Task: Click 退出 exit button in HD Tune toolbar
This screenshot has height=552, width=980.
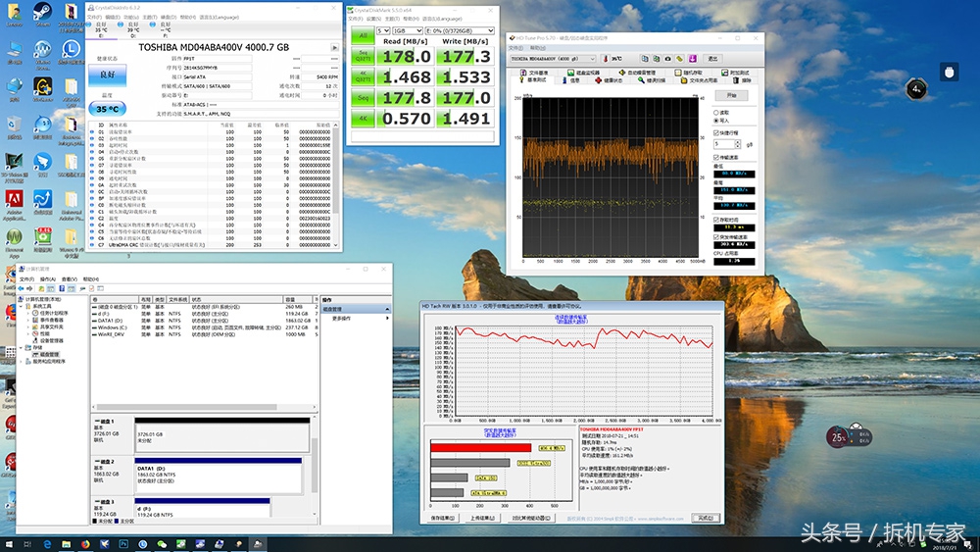Action: pyautogui.click(x=713, y=59)
